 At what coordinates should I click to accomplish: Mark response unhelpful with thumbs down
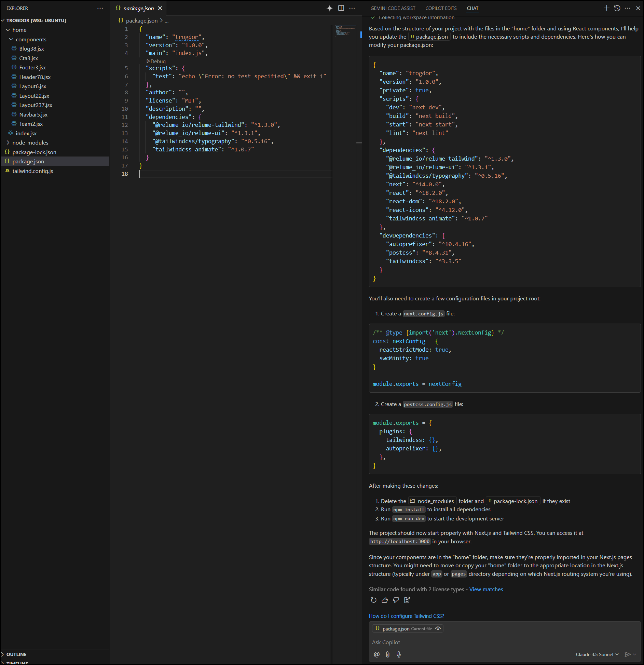coord(396,600)
